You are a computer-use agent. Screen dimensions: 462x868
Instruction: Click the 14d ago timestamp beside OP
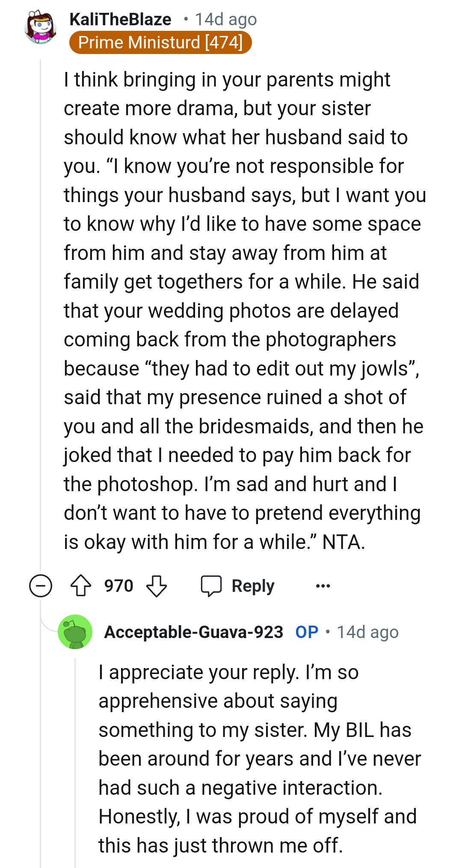(367, 632)
